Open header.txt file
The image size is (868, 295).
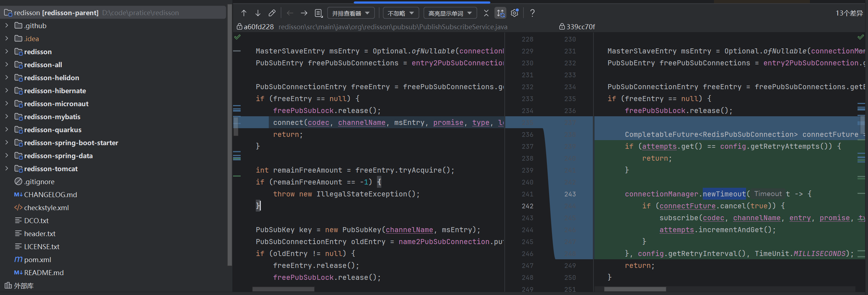[x=40, y=234]
